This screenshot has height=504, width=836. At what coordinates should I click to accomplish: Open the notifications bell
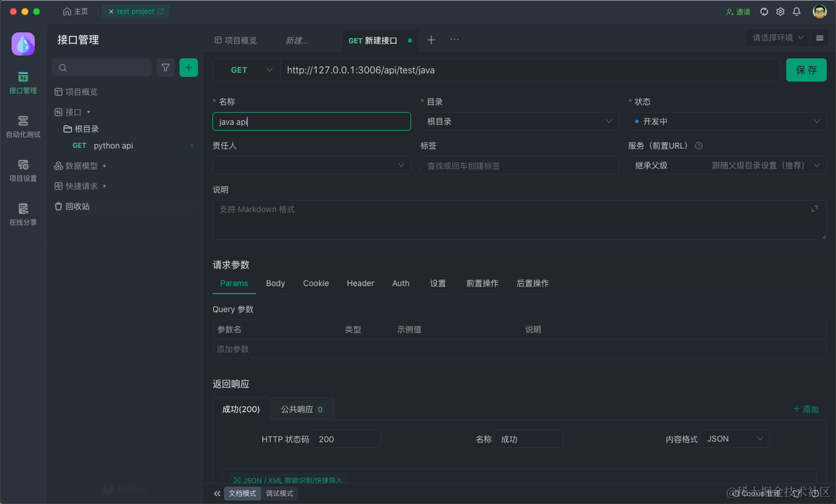(x=797, y=12)
